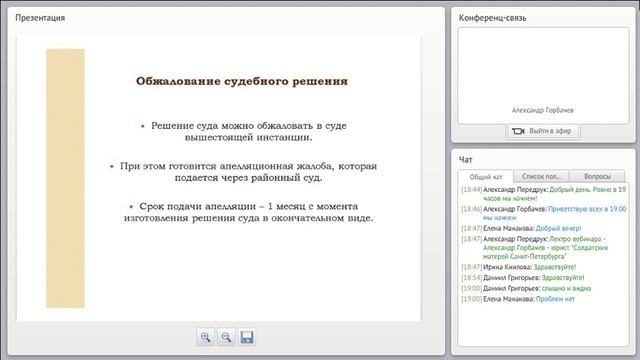Open the 'Список пол..' participants tab
Screen dimensions: 640x360
pos(541,176)
